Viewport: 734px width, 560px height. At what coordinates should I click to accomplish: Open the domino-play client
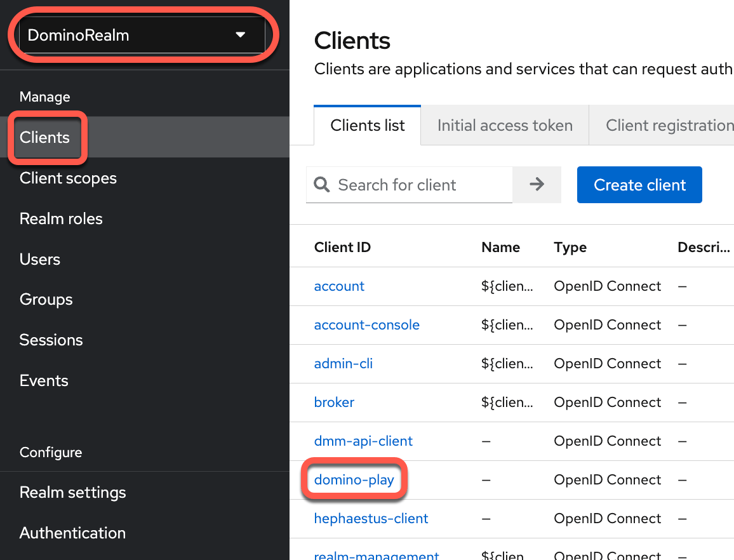coord(354,480)
